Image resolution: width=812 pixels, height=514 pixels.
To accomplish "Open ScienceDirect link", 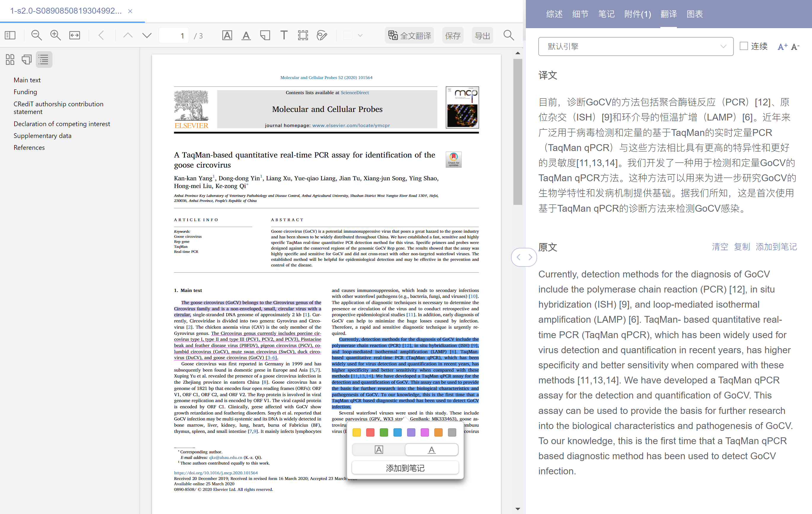I will [x=355, y=93].
